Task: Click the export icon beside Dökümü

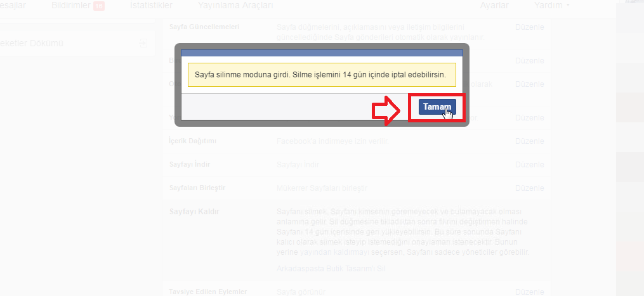Action: (x=143, y=43)
